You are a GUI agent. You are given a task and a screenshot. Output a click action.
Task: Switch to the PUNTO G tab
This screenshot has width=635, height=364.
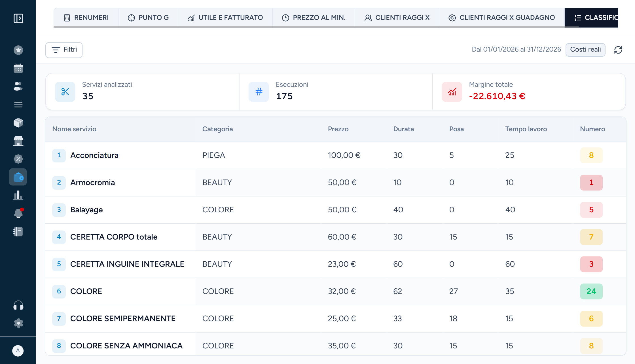tap(148, 18)
